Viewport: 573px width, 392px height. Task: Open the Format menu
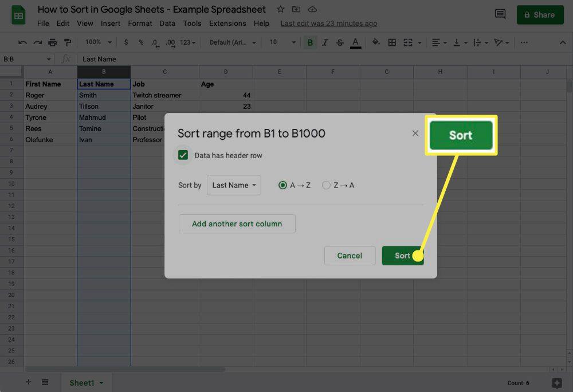coord(140,23)
